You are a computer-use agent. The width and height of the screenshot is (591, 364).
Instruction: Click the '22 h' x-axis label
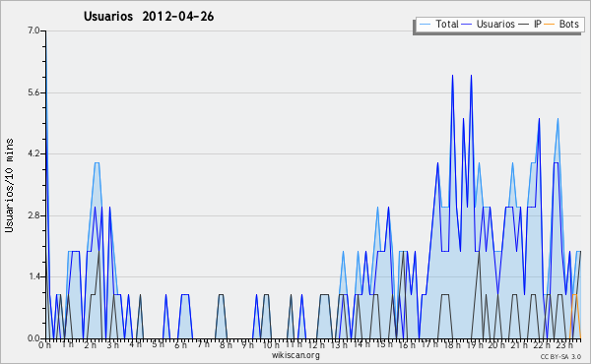tap(542, 345)
